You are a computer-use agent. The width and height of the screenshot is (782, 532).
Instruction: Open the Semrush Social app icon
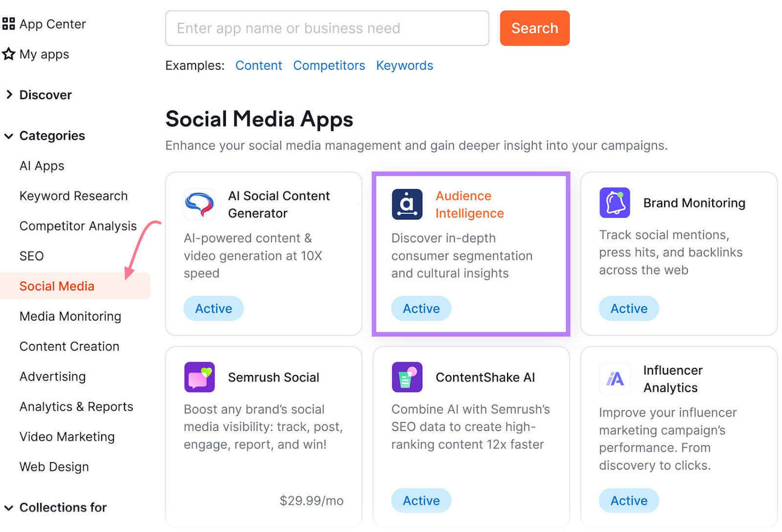[x=198, y=377]
